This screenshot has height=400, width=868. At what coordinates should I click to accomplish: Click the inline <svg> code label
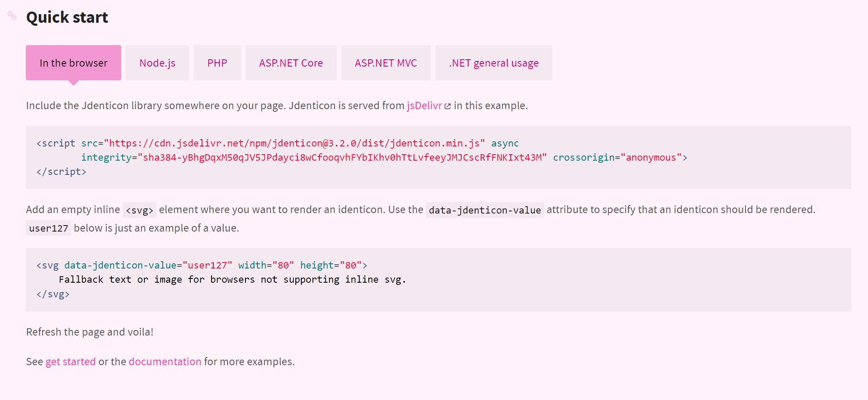coord(139,210)
